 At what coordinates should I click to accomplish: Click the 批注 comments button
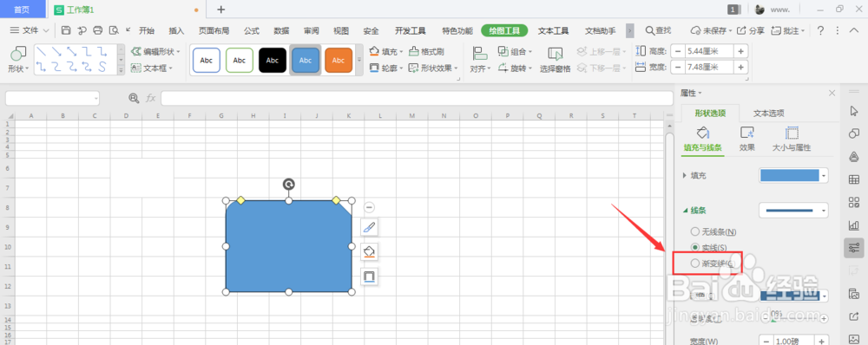click(788, 30)
